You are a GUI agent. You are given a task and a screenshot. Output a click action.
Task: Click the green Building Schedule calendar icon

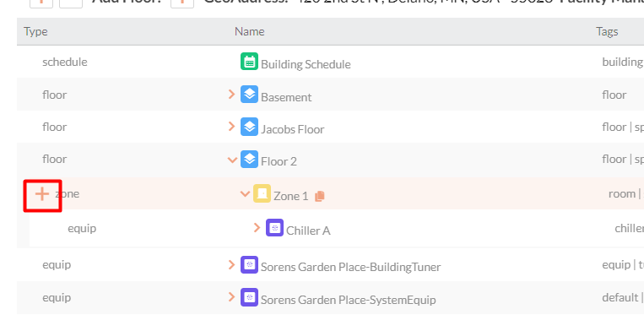249,61
